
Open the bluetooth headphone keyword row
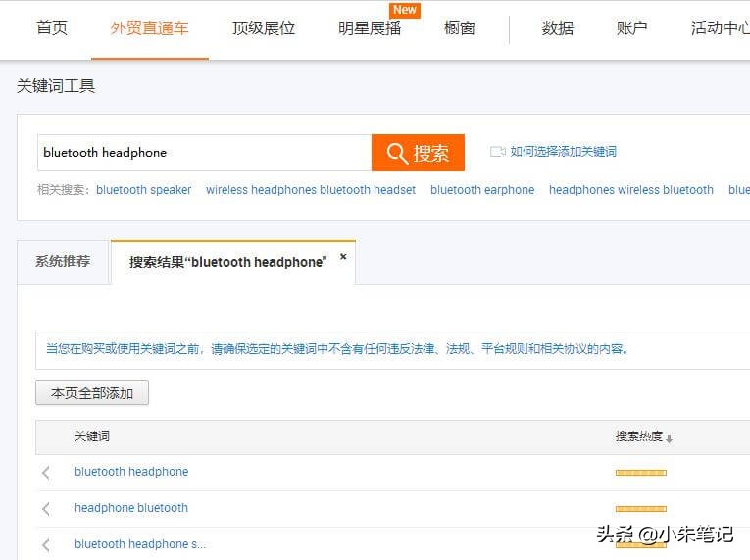tap(131, 472)
